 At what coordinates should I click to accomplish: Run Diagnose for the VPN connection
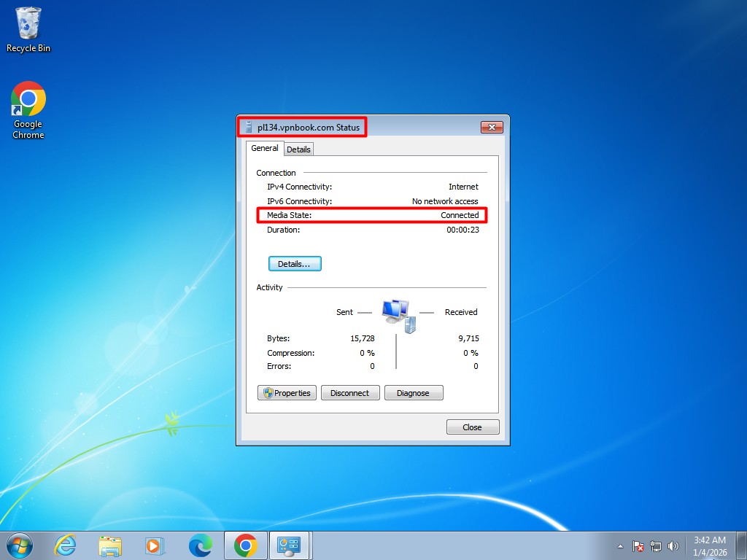pos(414,392)
